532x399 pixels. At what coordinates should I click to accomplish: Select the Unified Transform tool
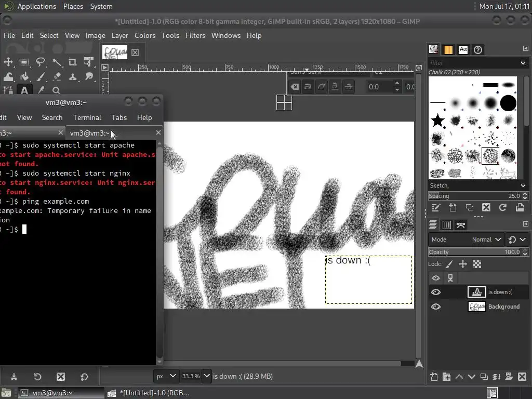pyautogui.click(x=88, y=62)
